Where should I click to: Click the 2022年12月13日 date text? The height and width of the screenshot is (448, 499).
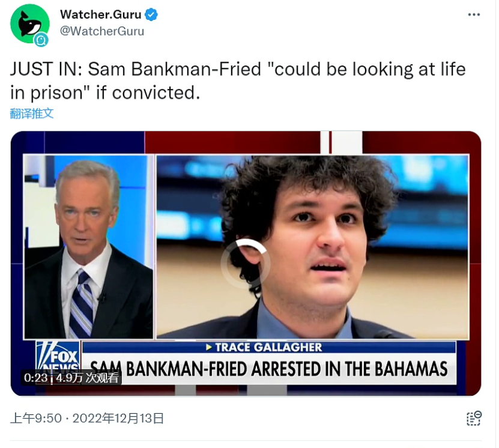[x=118, y=418]
